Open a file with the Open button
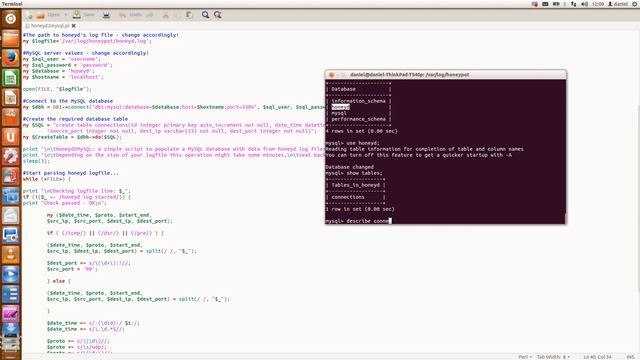This screenshot has height=360, width=640. (x=48, y=15)
